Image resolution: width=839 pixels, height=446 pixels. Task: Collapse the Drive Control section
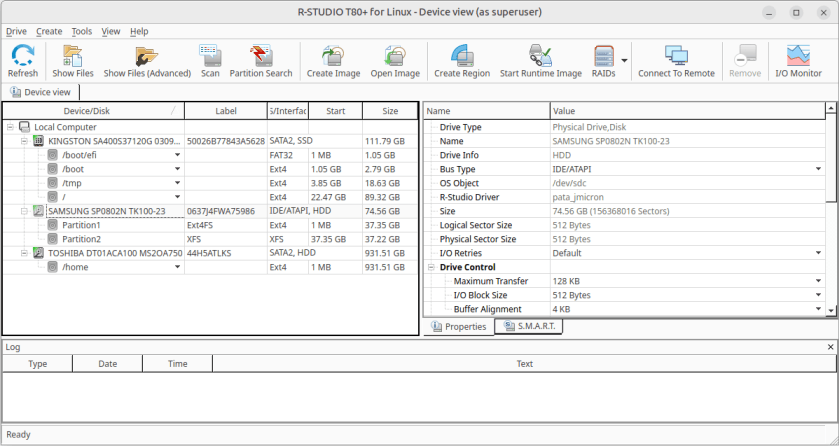[x=431, y=267]
